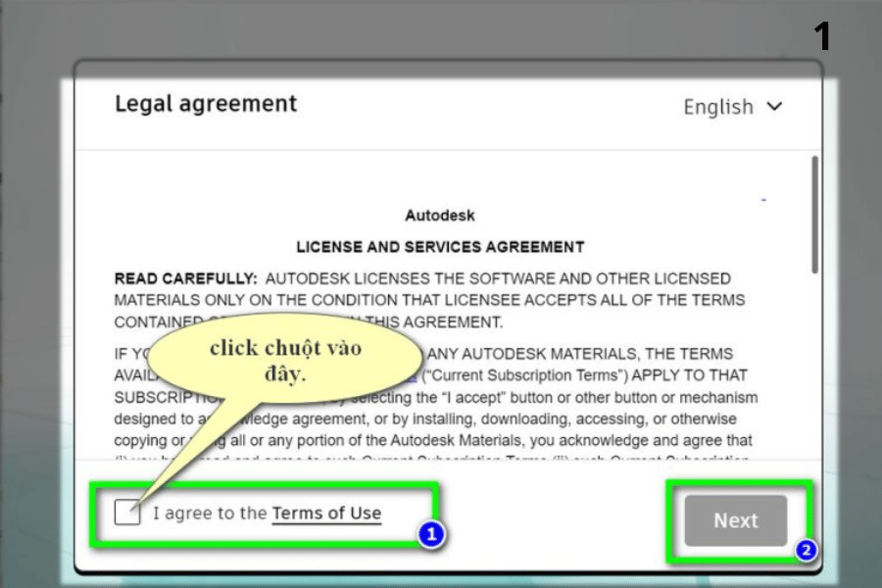Check the I agree checkbox
Image resolution: width=882 pixels, height=588 pixels.
click(x=127, y=513)
